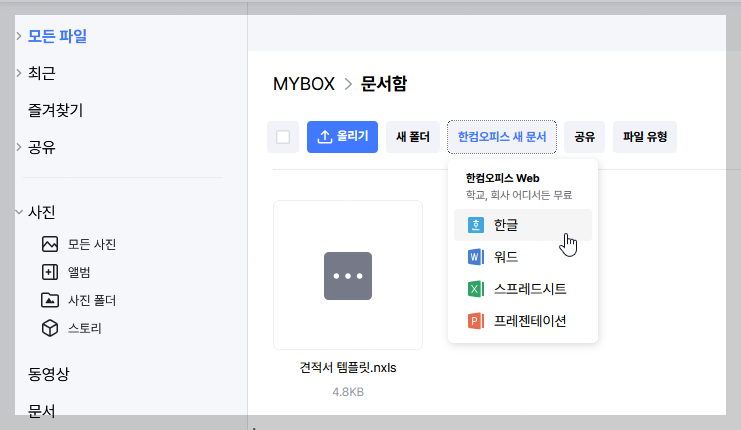Click the gray three-dots file icon
741x430 pixels.
[x=348, y=276]
